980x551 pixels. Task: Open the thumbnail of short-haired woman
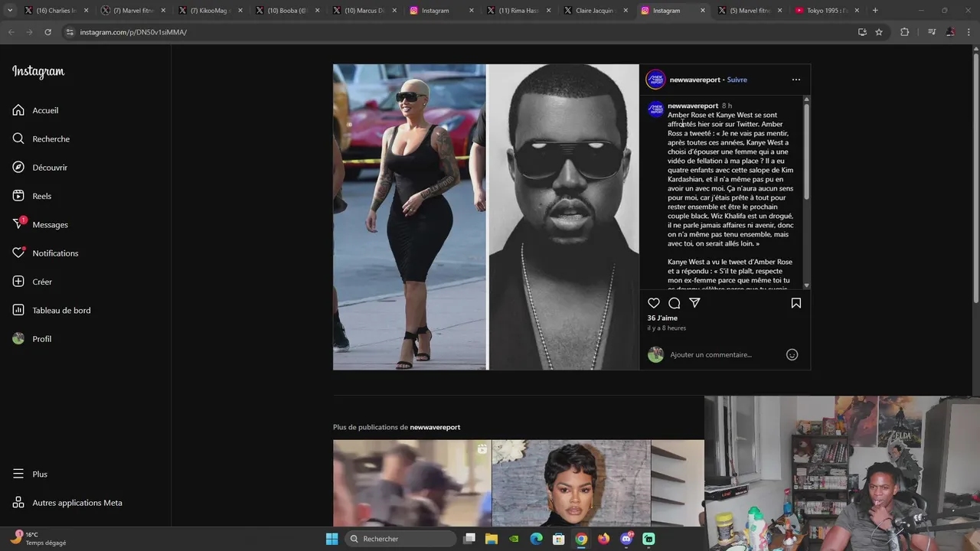[x=571, y=483]
